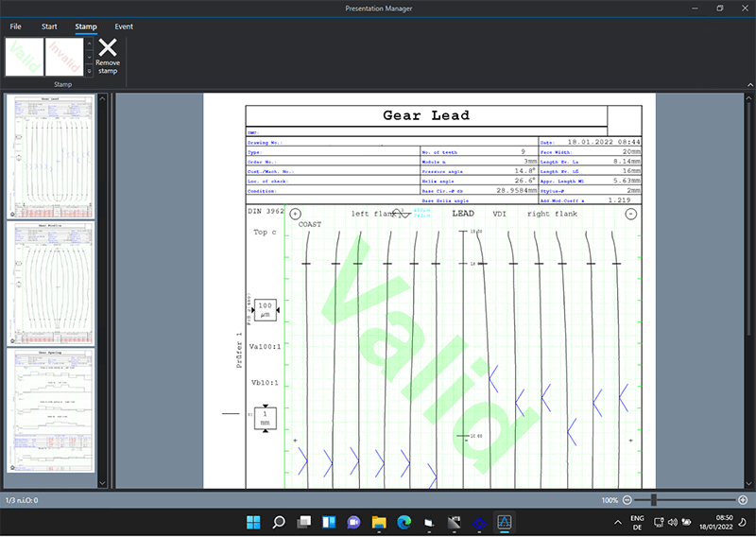Viewport: 756px width, 537px height.
Task: Click the status text '1/3 n.i.O: 0'
Action: pyautogui.click(x=22, y=500)
